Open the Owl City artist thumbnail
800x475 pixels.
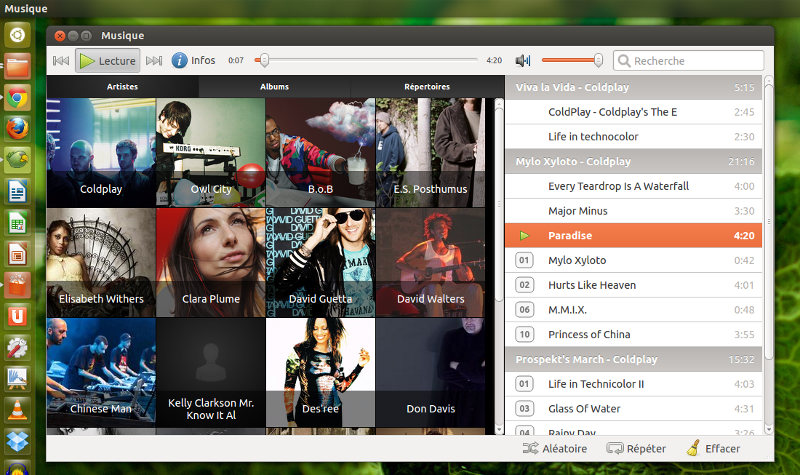pos(211,152)
